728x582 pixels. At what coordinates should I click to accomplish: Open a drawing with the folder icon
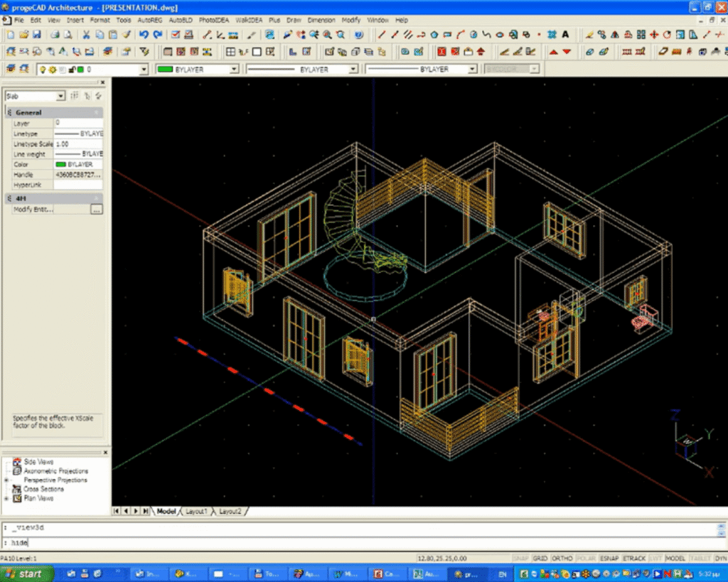click(x=23, y=33)
